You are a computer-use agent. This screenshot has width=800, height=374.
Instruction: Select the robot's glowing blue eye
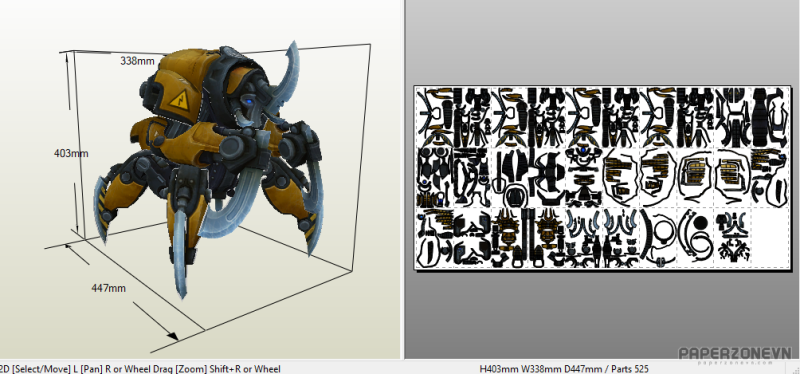[x=248, y=102]
